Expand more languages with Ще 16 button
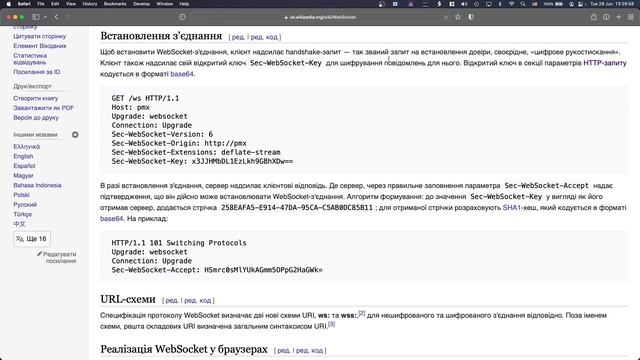The width and height of the screenshot is (640, 360). click(x=32, y=239)
